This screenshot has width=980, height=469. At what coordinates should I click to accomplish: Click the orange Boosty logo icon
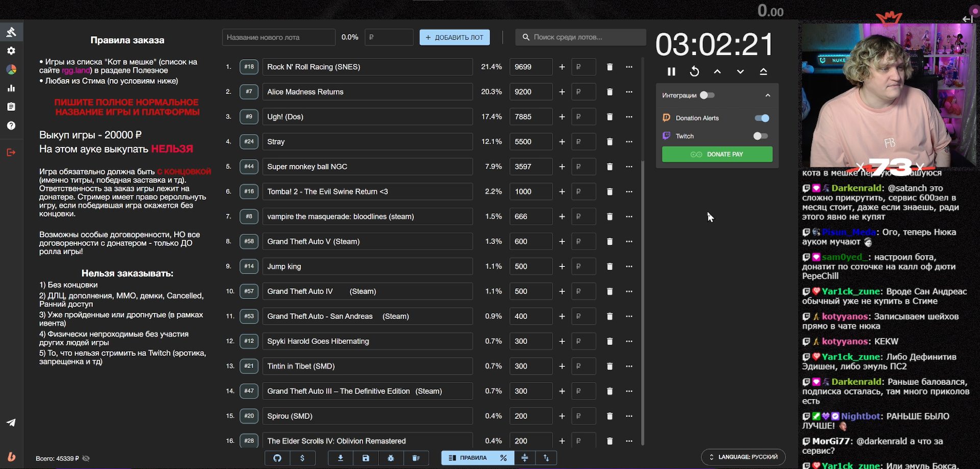(x=11, y=457)
